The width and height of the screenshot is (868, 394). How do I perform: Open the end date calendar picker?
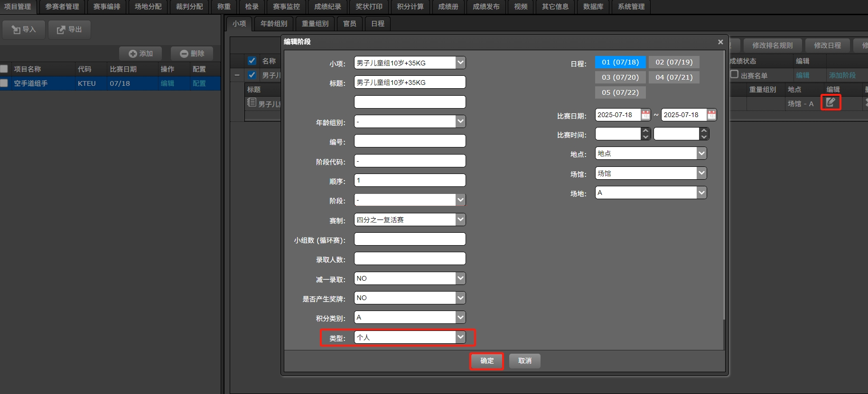tap(711, 115)
